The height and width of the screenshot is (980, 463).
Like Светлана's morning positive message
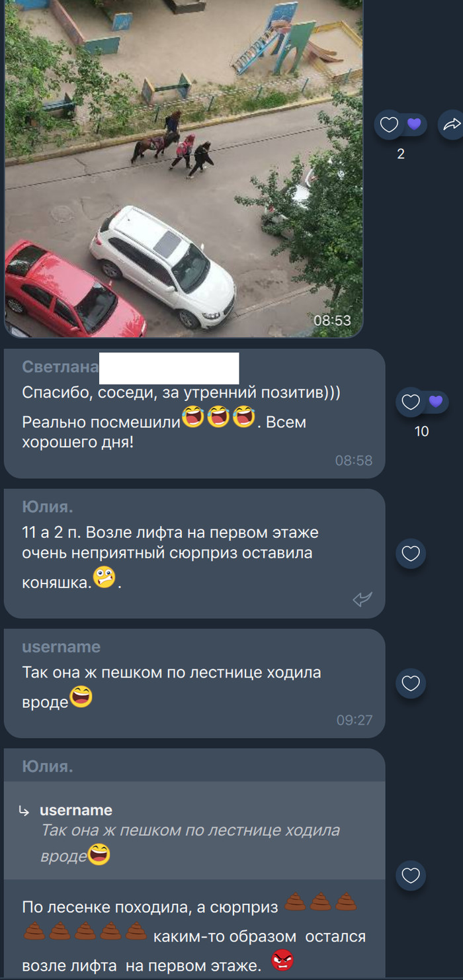tap(411, 402)
